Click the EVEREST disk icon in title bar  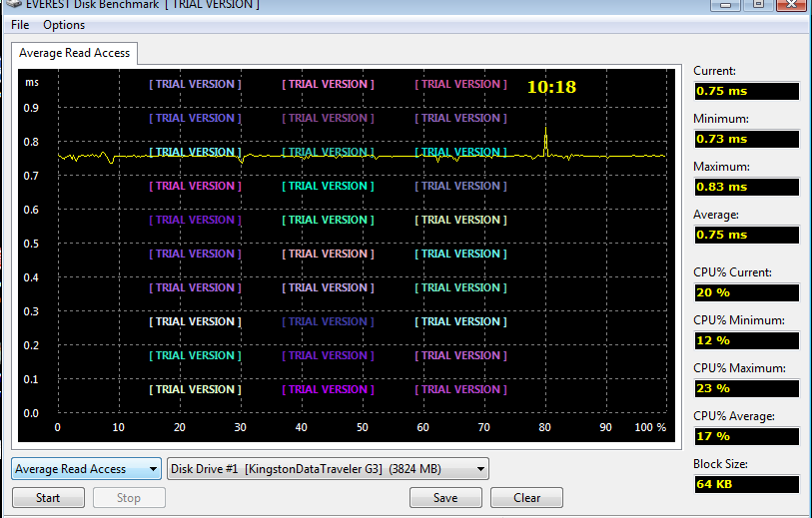tap(15, 4)
